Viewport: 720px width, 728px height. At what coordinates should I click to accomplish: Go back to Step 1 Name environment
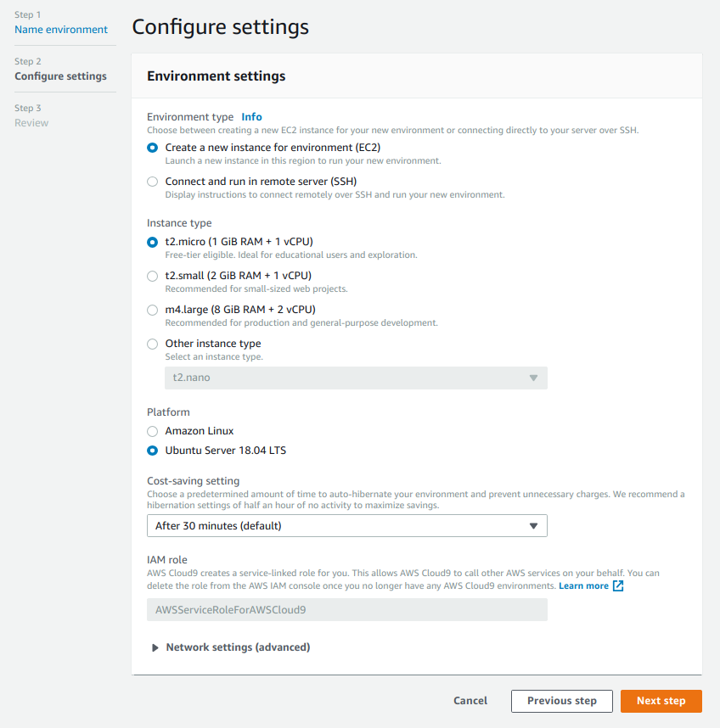click(x=59, y=29)
